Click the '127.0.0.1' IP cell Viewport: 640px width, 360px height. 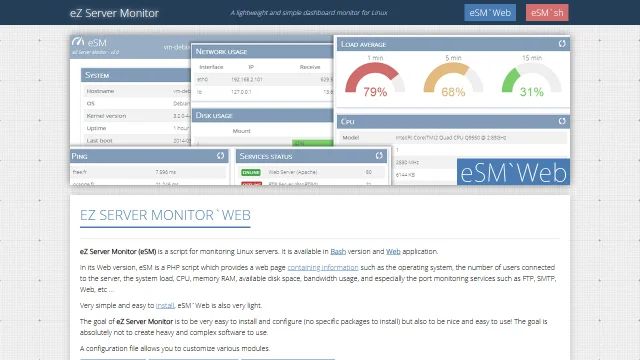pyautogui.click(x=241, y=92)
